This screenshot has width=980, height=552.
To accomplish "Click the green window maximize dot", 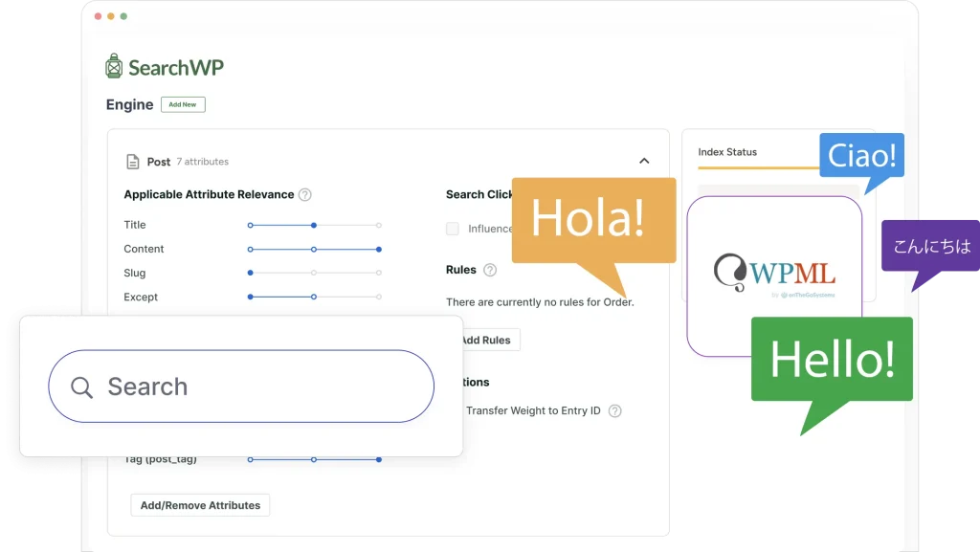I will pyautogui.click(x=123, y=16).
